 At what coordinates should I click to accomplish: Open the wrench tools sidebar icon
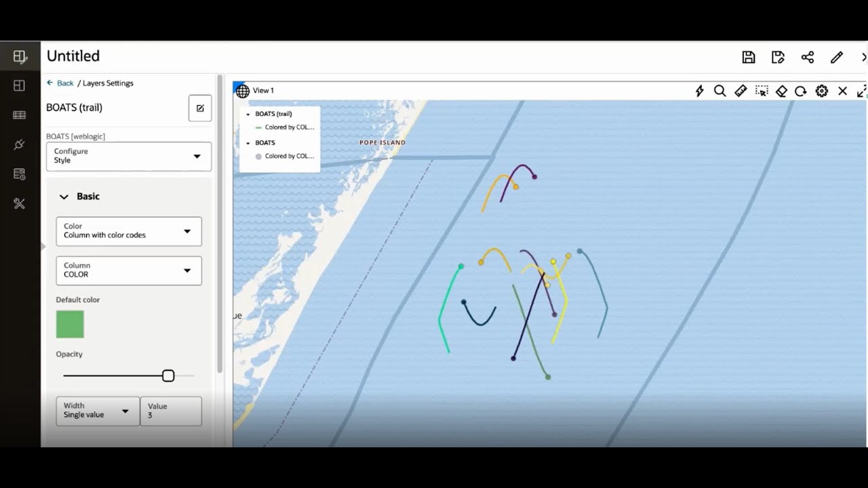coord(19,203)
